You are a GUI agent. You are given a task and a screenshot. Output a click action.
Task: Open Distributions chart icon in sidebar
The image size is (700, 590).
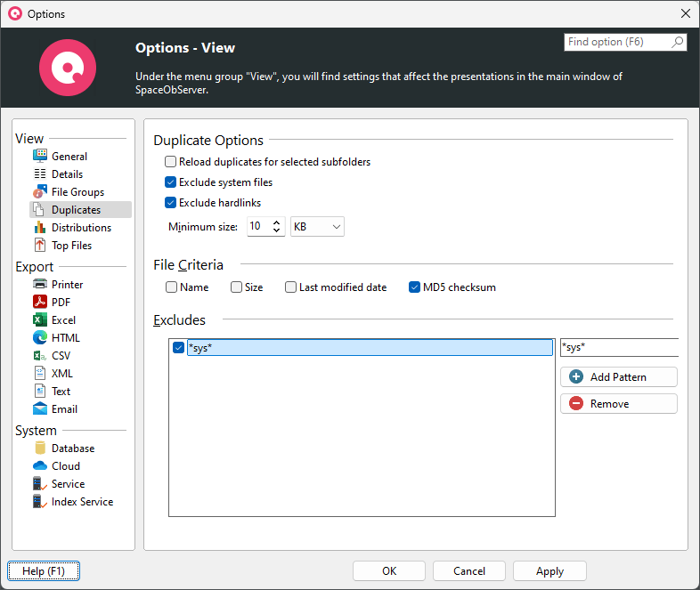point(40,228)
